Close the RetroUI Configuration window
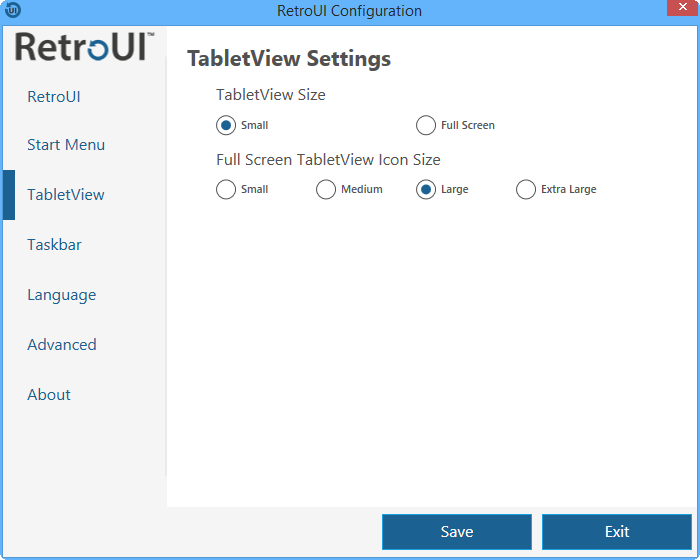 pos(682,8)
